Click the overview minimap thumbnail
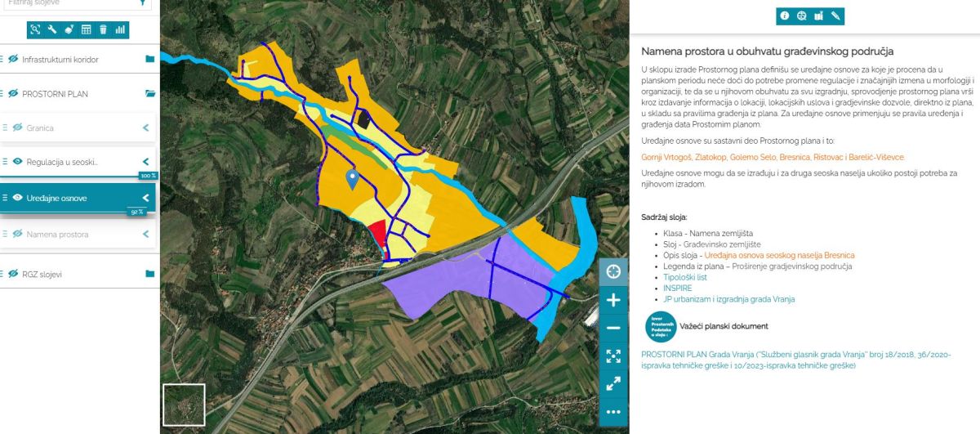 184,404
